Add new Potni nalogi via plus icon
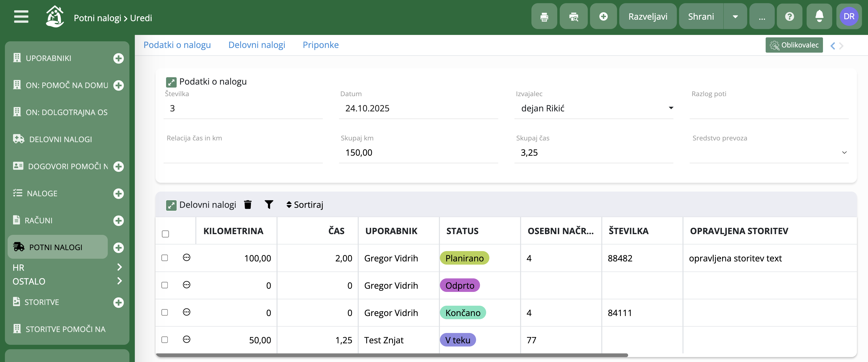 click(118, 247)
